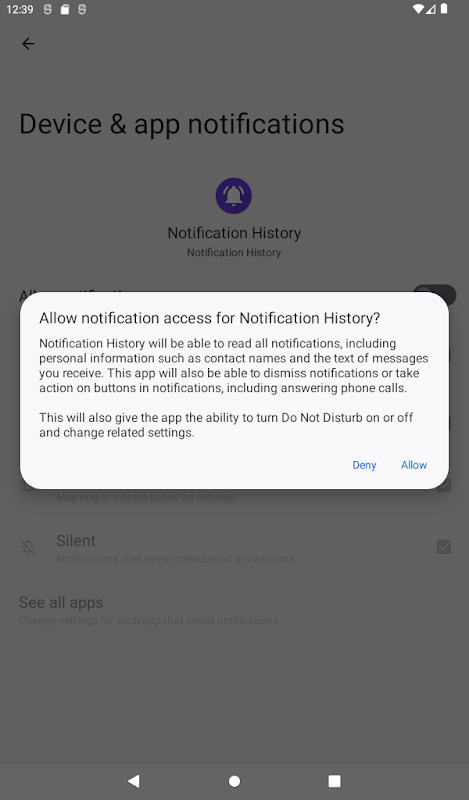Tap the Wi-Fi status icon
The image size is (469, 800).
tap(418, 9)
